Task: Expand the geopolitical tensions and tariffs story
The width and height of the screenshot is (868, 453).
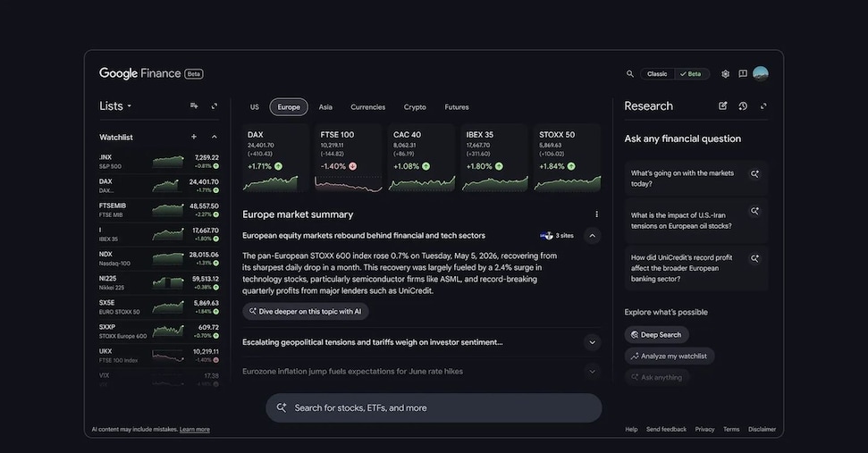Action: (592, 342)
